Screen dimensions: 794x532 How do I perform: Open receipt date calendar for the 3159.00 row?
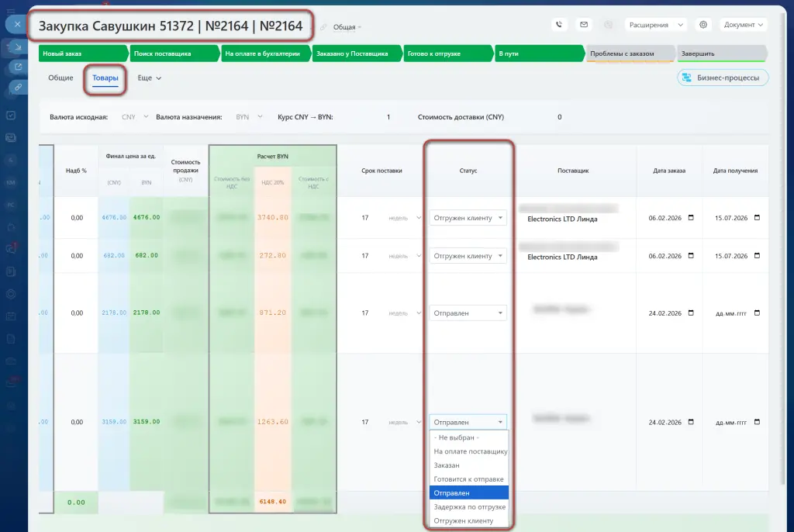[x=757, y=422]
